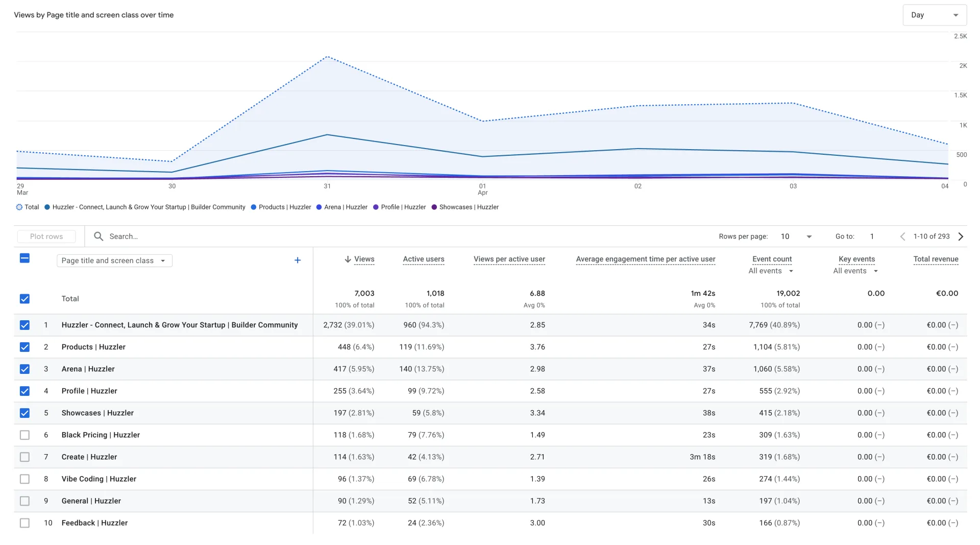Click the Plot rows button
The image size is (980, 545).
(x=46, y=236)
